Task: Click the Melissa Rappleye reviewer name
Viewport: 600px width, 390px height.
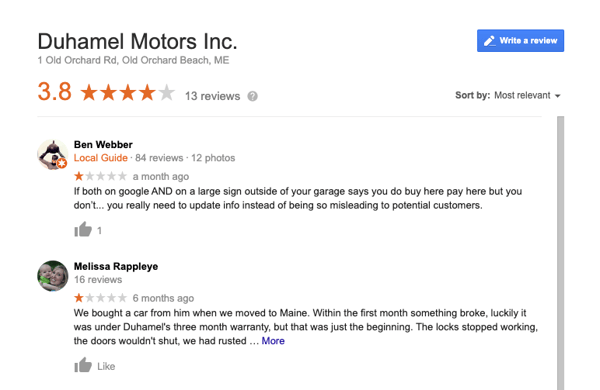Action: click(x=116, y=266)
